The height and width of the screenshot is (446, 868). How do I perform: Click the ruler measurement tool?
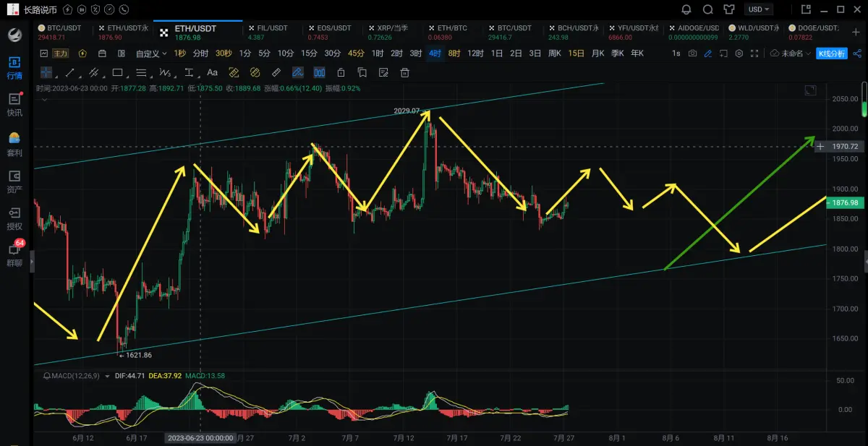[x=276, y=72]
